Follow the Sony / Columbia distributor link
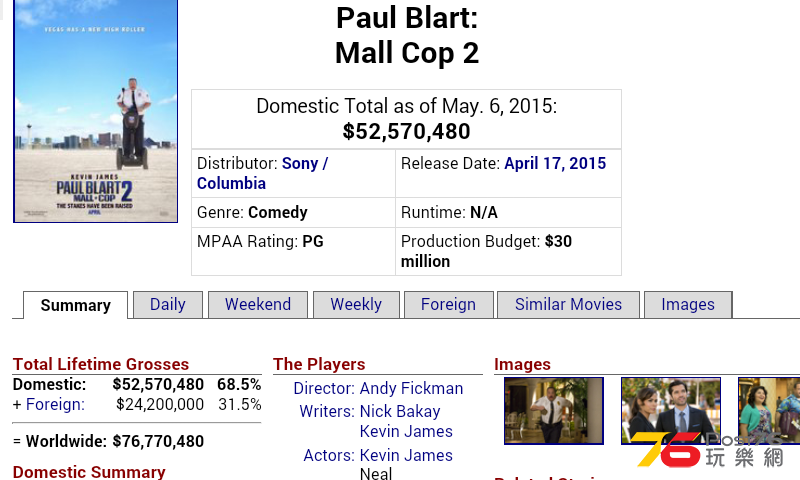800x480 pixels. pyautogui.click(x=263, y=173)
